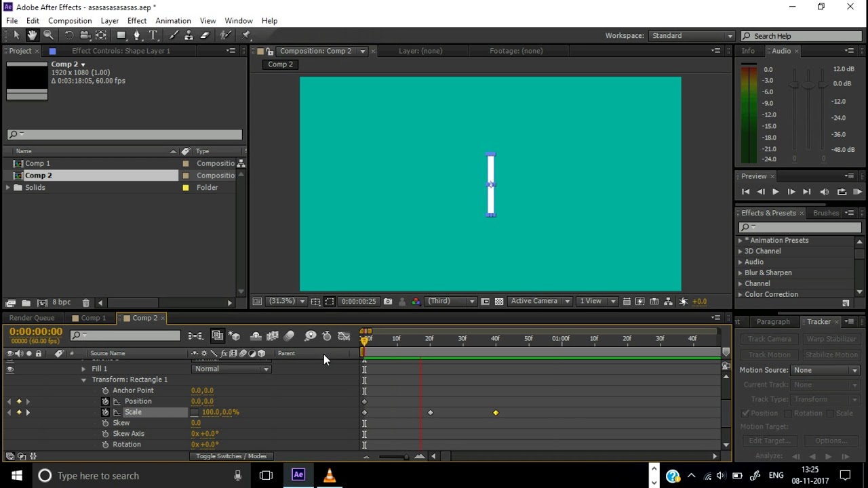Toggle Position stopwatch keyframing

click(x=105, y=401)
